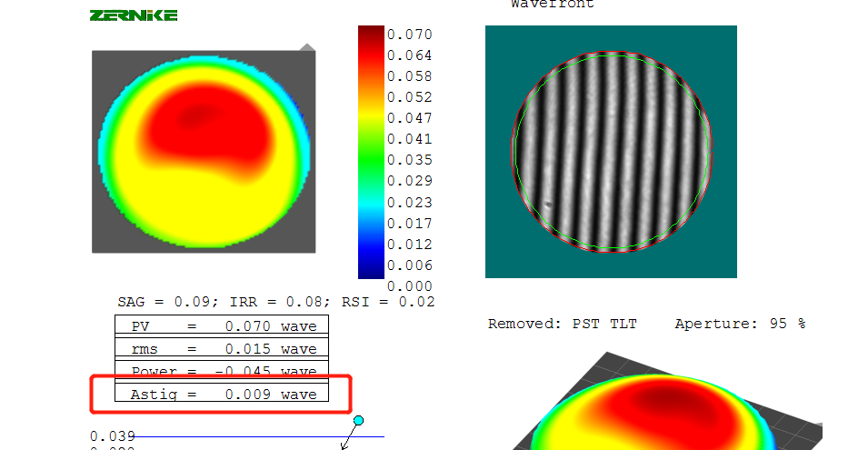Viewport: 868px width, 450px height.
Task: Click the RSI = 0.02 value
Action: click(388, 302)
